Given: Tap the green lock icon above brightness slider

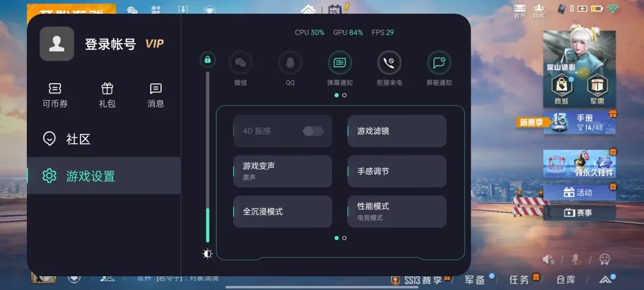Looking at the screenshot, I should [x=208, y=60].
